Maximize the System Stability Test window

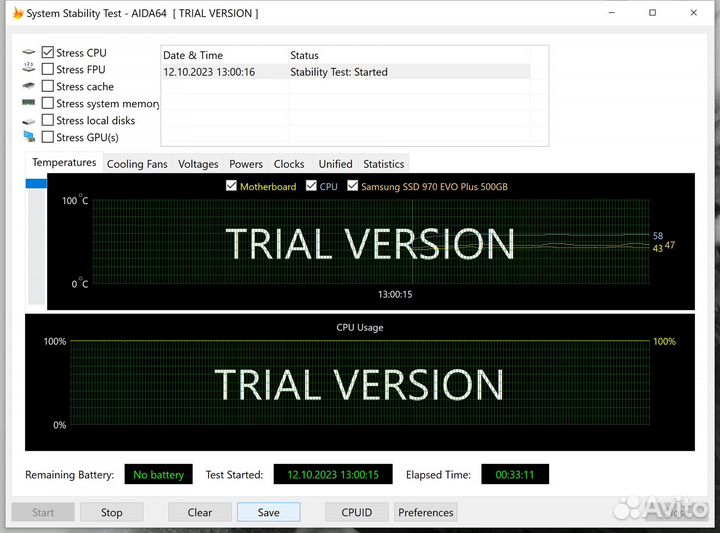pyautogui.click(x=652, y=13)
